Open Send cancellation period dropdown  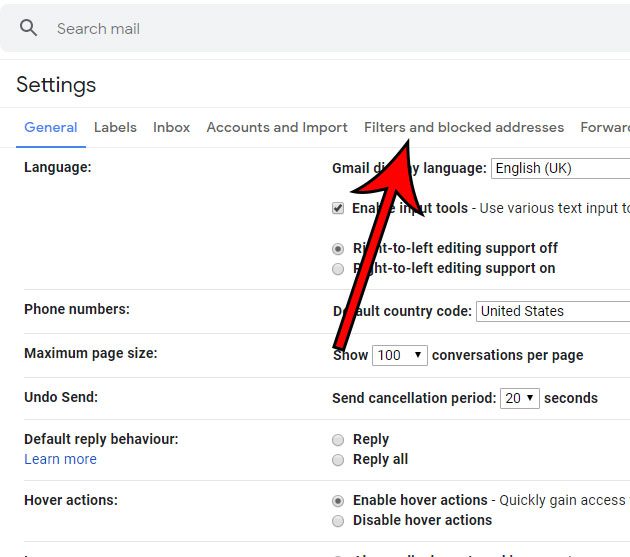520,398
